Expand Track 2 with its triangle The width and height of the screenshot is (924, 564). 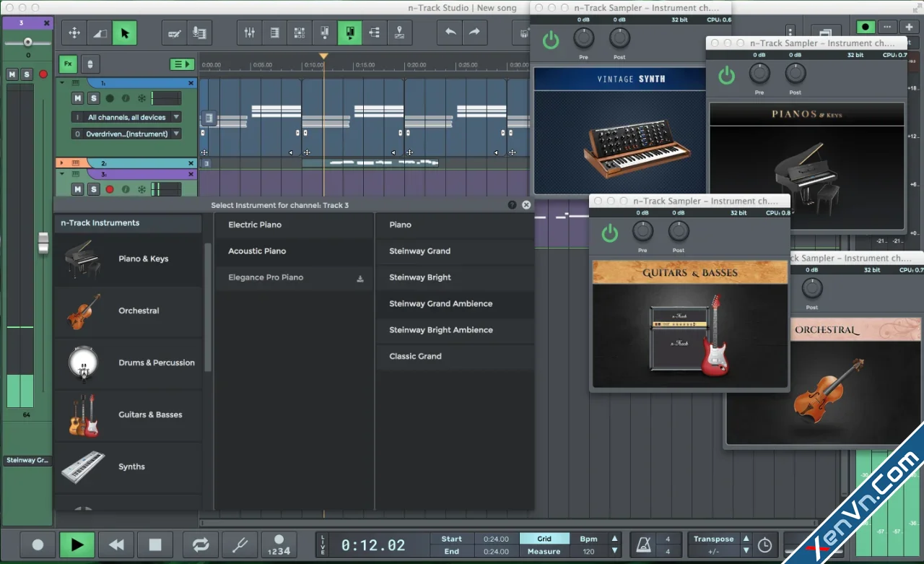point(62,163)
